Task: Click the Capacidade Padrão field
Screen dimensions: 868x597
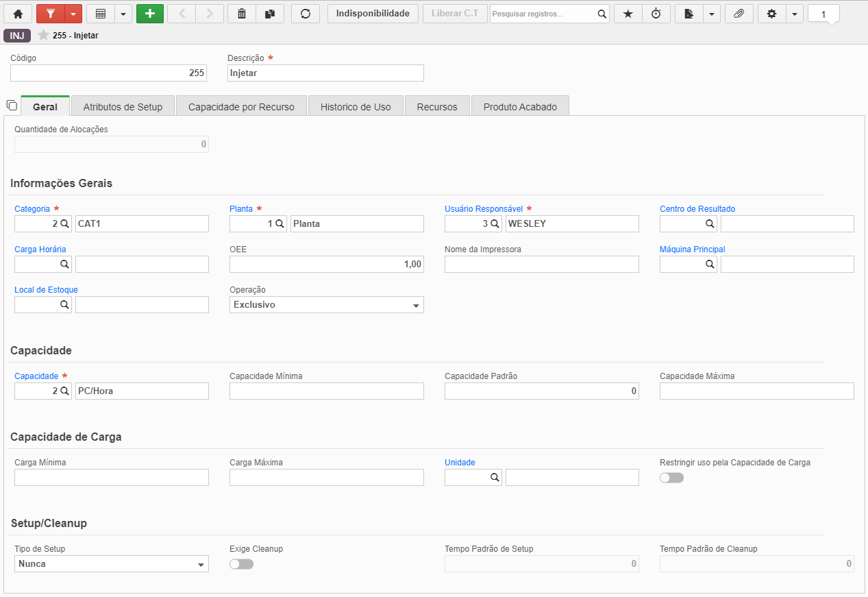Action: click(x=542, y=391)
